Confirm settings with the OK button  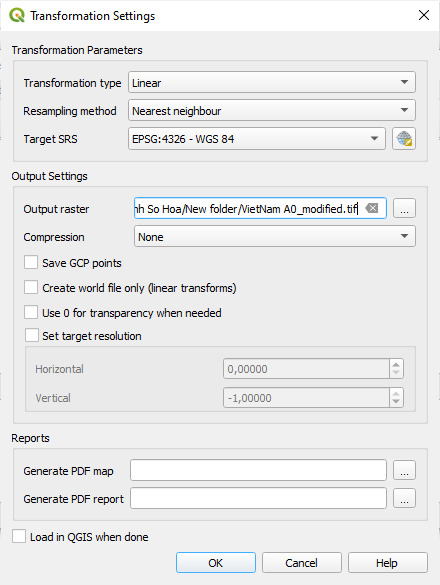216,563
